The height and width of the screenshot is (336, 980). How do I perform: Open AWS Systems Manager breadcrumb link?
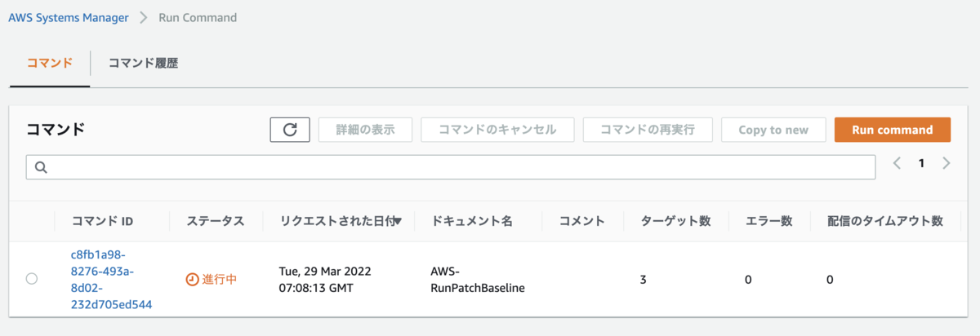[x=69, y=17]
